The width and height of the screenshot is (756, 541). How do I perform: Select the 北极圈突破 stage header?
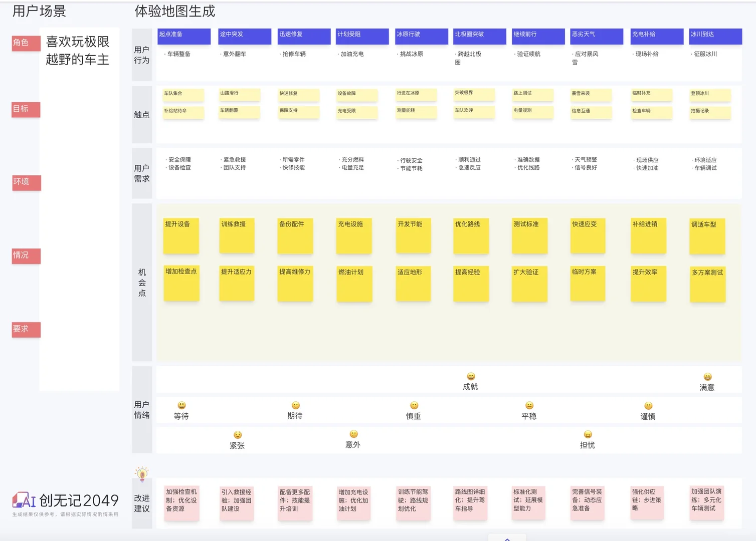click(x=480, y=36)
